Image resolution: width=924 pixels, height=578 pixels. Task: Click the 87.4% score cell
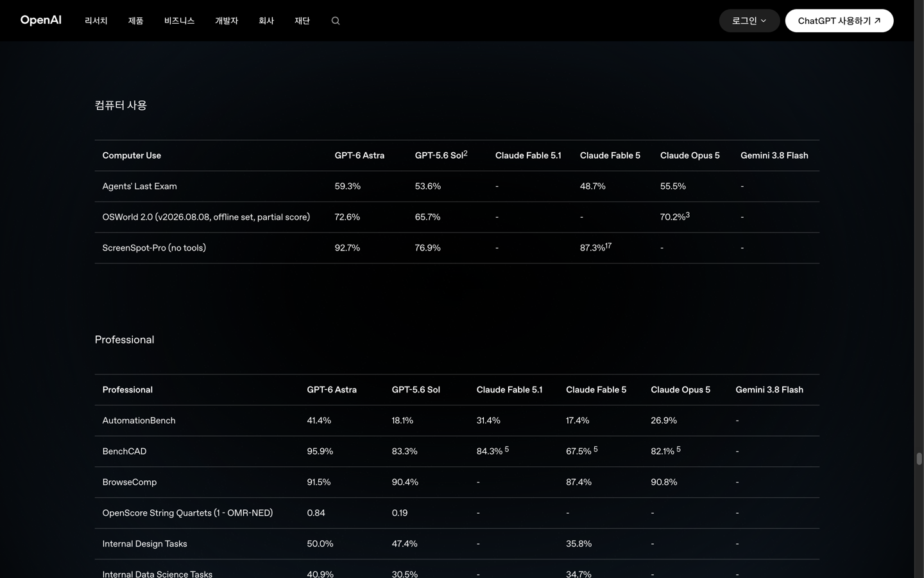[x=579, y=482]
